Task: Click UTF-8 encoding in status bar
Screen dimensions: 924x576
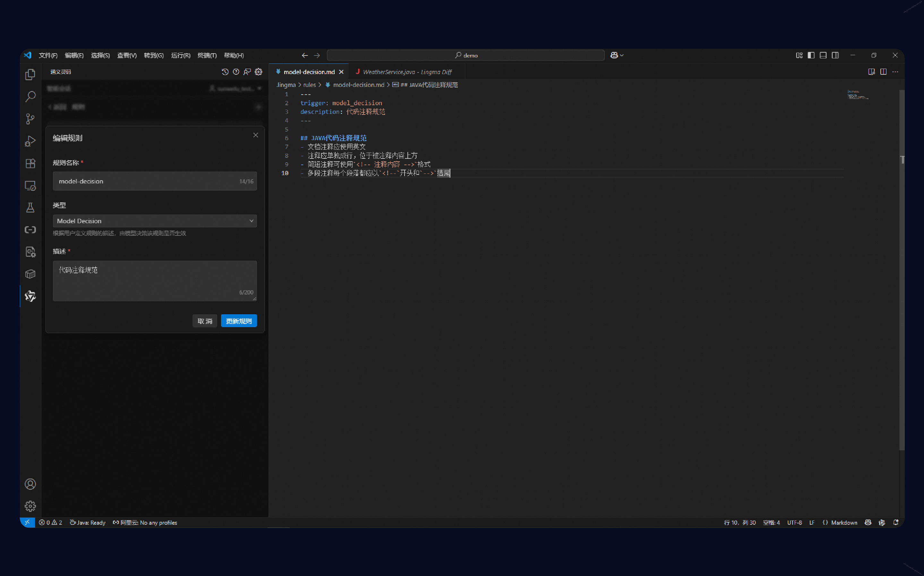Action: (x=794, y=523)
